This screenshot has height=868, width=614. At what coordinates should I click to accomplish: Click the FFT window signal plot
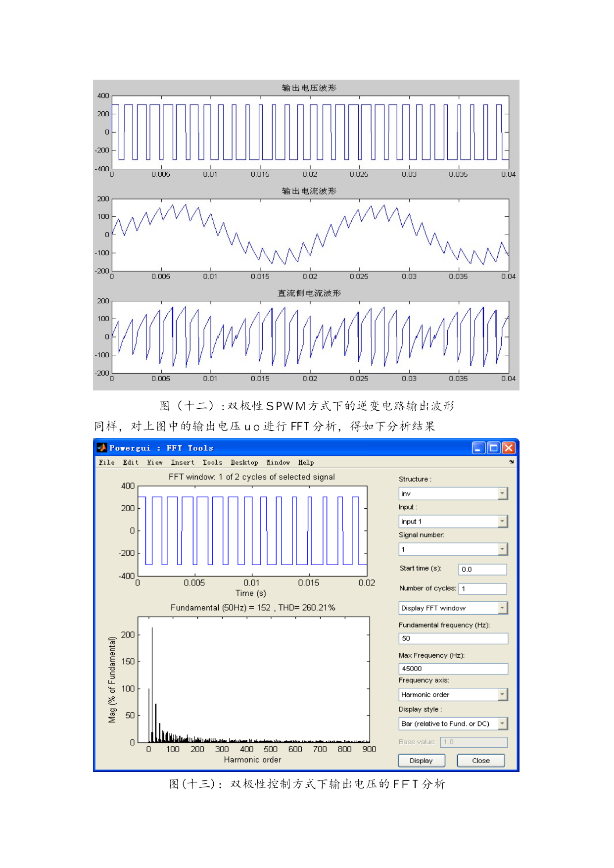[x=252, y=531]
